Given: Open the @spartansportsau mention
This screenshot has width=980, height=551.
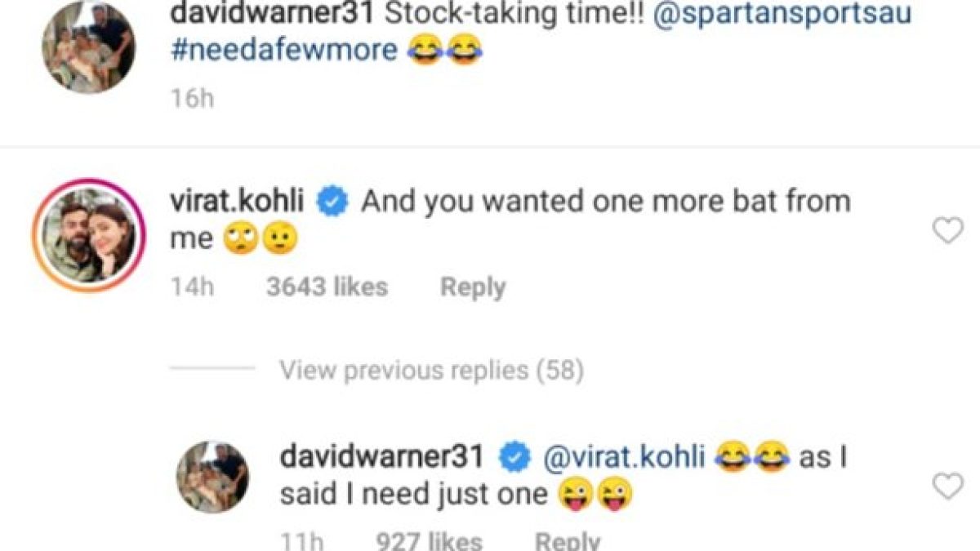Looking at the screenshot, I should tap(782, 14).
